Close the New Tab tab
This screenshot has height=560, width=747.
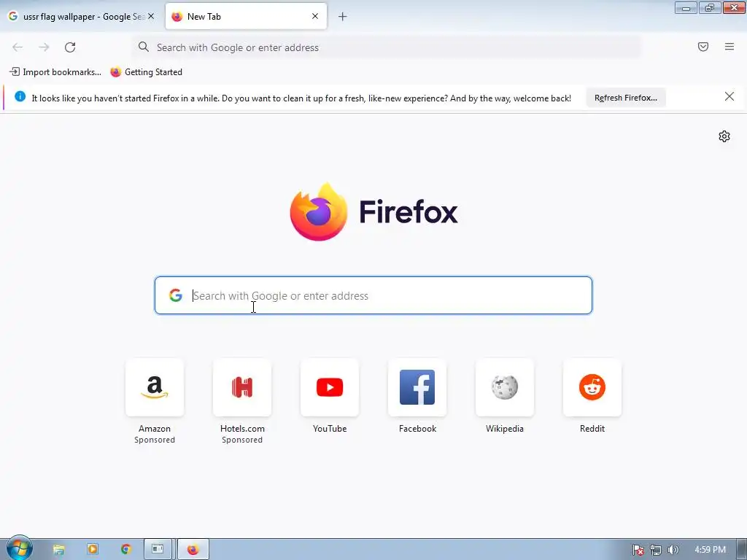315,16
